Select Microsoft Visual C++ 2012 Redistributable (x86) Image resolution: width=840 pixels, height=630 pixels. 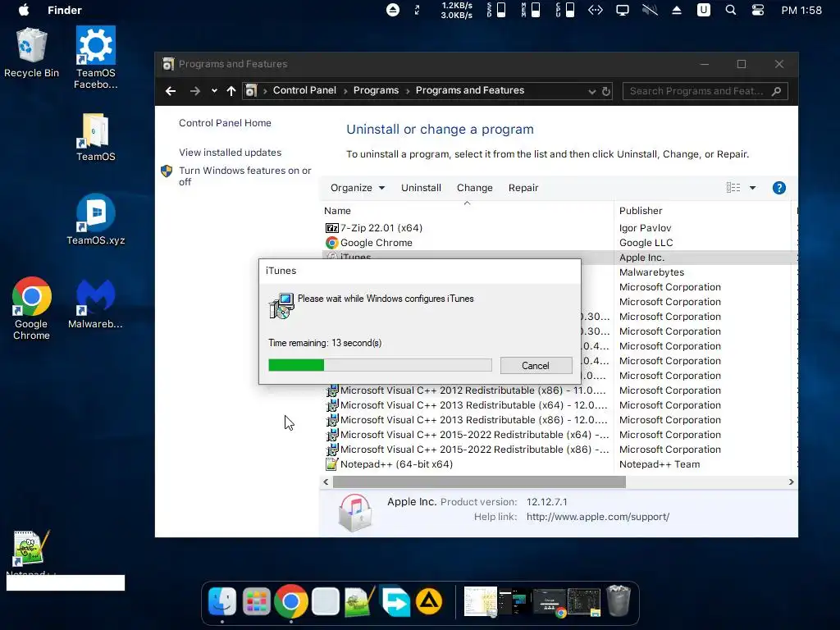pos(473,390)
